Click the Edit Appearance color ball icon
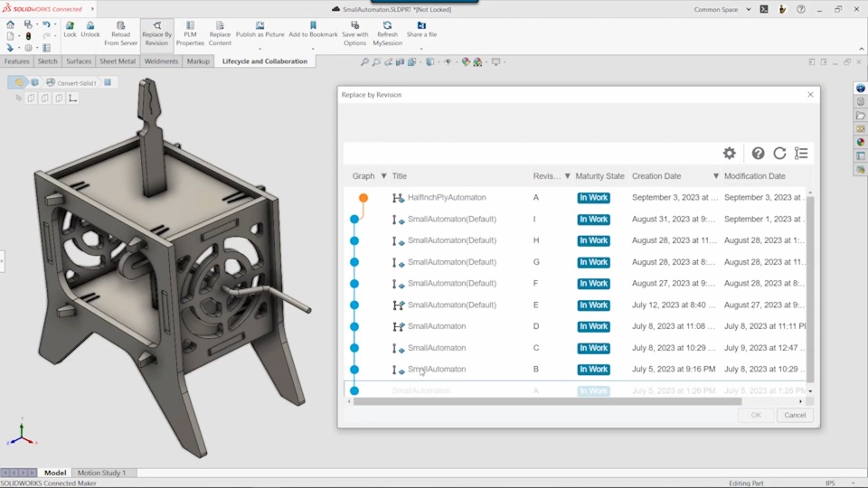The width and height of the screenshot is (868, 488). 466,62
